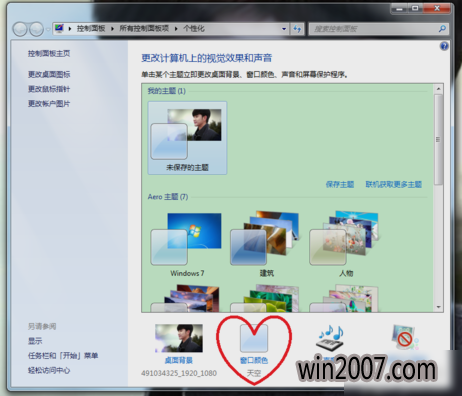Click the blue Help question mark icon
The image size is (462, 396).
[x=444, y=46]
